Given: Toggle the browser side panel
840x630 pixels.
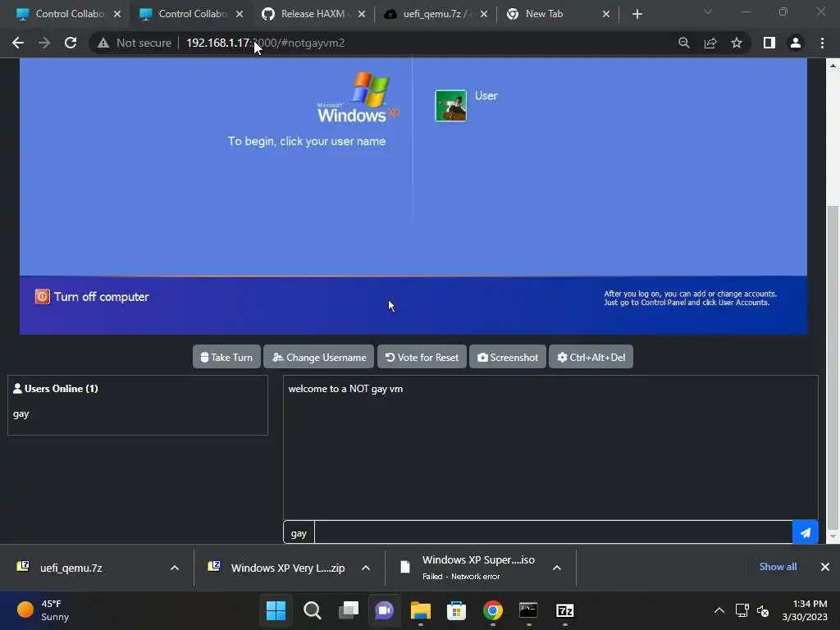Looking at the screenshot, I should [769, 43].
